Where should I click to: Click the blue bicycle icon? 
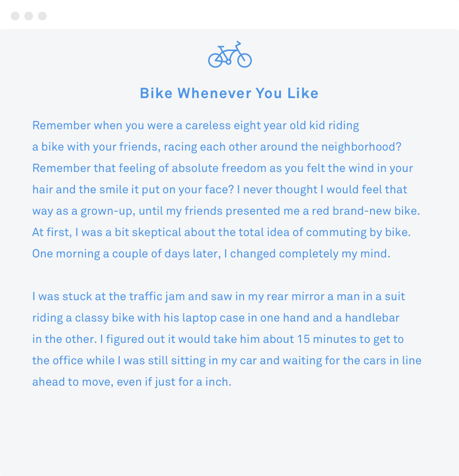pyautogui.click(x=230, y=54)
